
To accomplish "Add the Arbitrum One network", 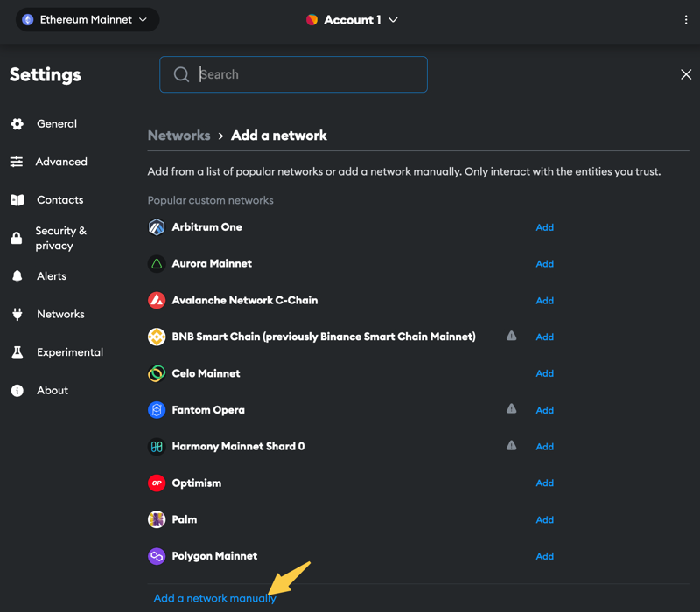I will pos(544,227).
